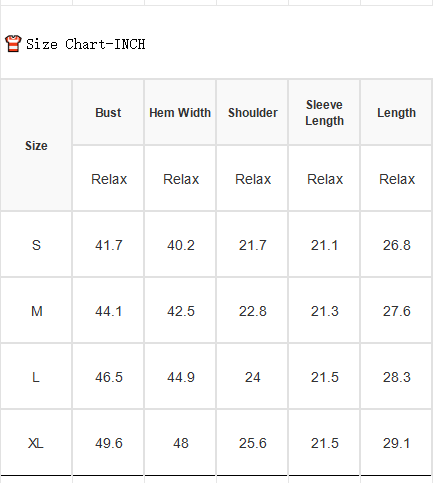Click the Size Chart-INCH heading text
Screen dimensions: 433x483
pyautogui.click(x=86, y=44)
